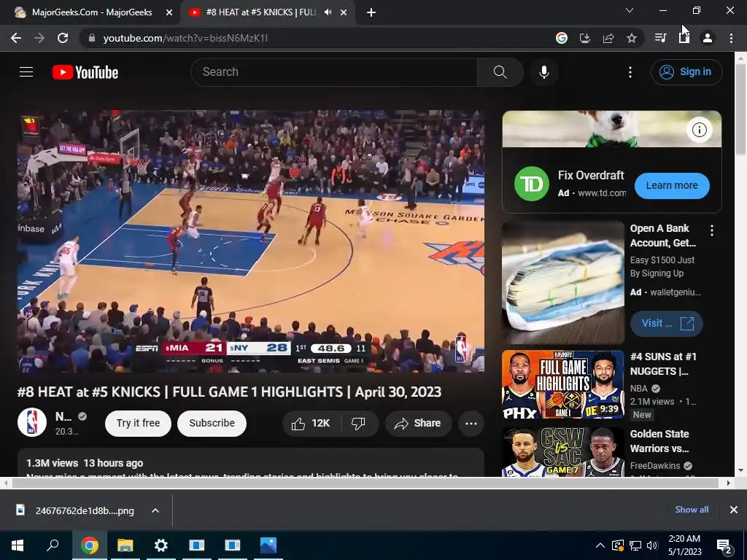Click the browser forward arrow
747x560 pixels.
(x=39, y=38)
